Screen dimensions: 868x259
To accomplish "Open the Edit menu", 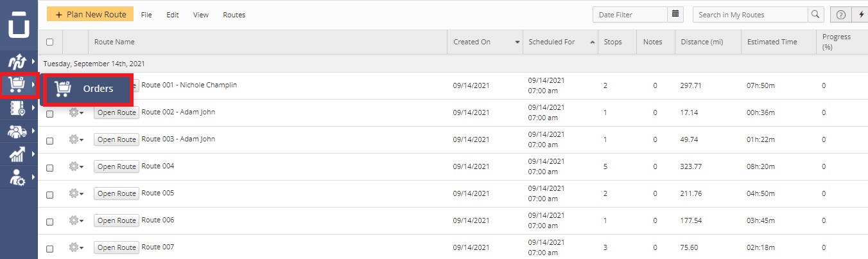I will point(173,15).
